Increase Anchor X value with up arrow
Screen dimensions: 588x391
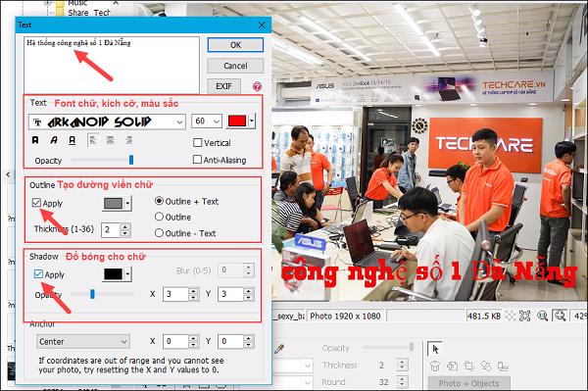(x=193, y=338)
